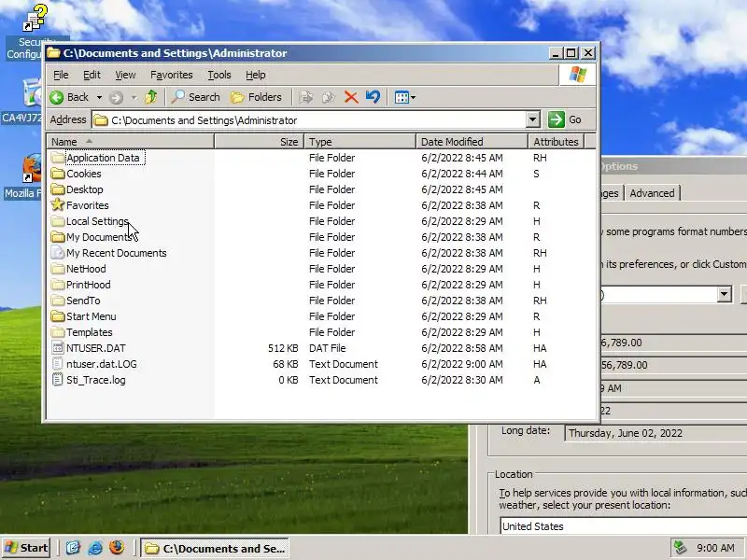The width and height of the screenshot is (747, 560).
Task: Click the Go button
Action: coord(565,119)
